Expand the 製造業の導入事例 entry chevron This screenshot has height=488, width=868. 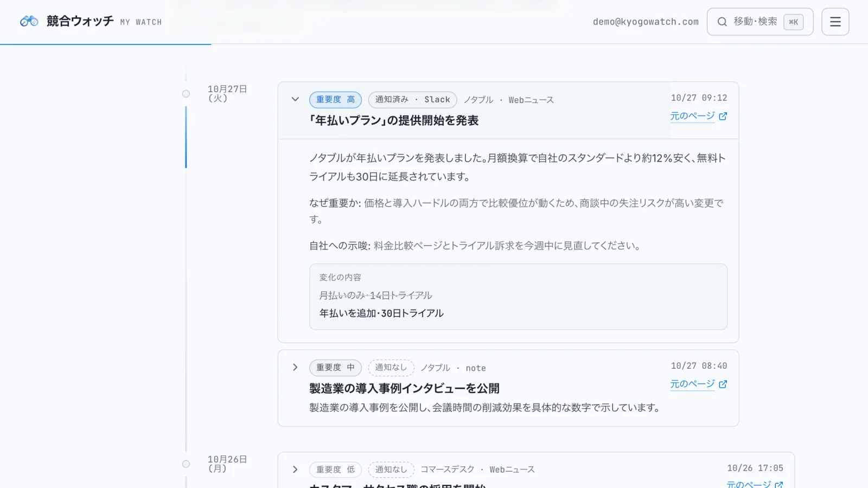click(x=295, y=367)
